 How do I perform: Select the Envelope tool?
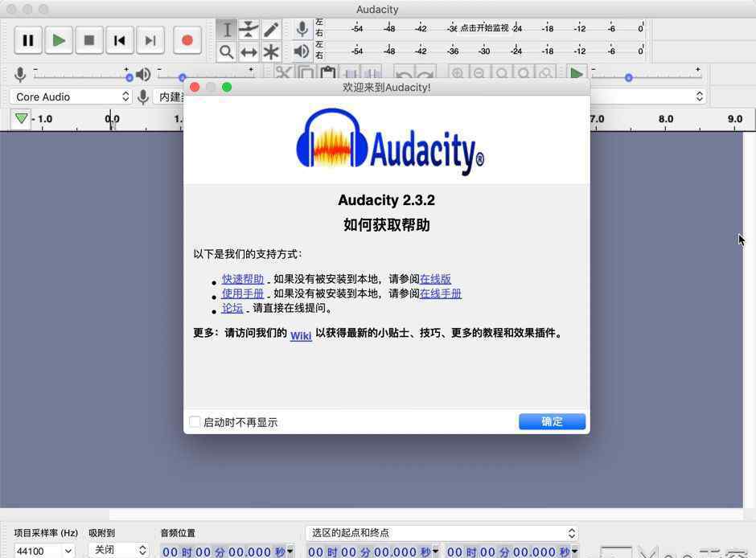[249, 30]
